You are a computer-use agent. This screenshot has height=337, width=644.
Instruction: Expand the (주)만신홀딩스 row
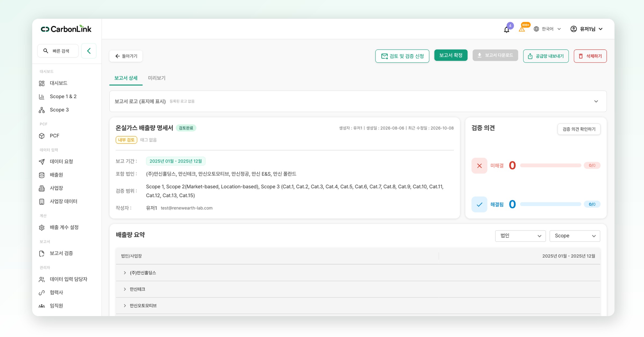click(125, 273)
